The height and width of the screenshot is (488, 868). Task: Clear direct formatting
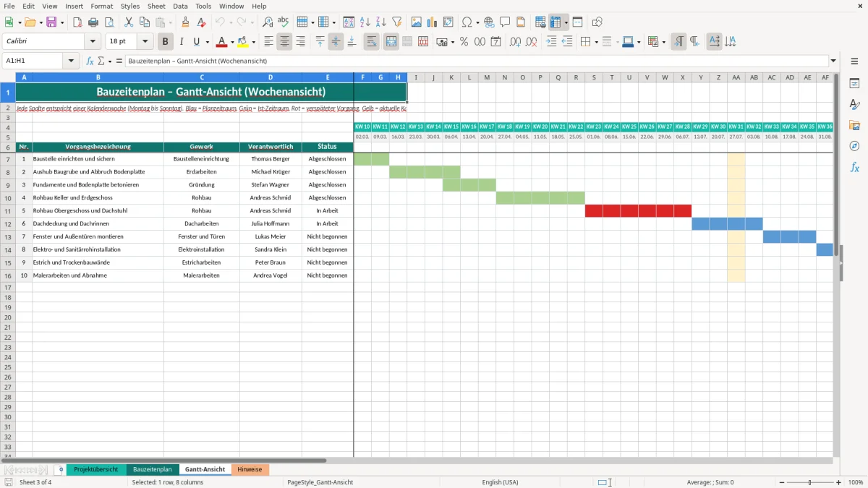tap(201, 22)
